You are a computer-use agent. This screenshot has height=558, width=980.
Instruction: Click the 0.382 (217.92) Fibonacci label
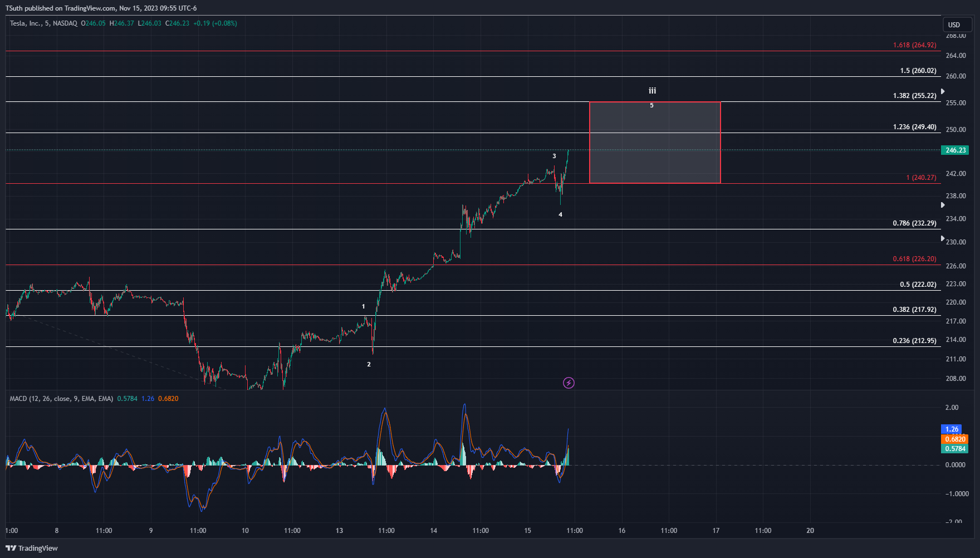914,310
